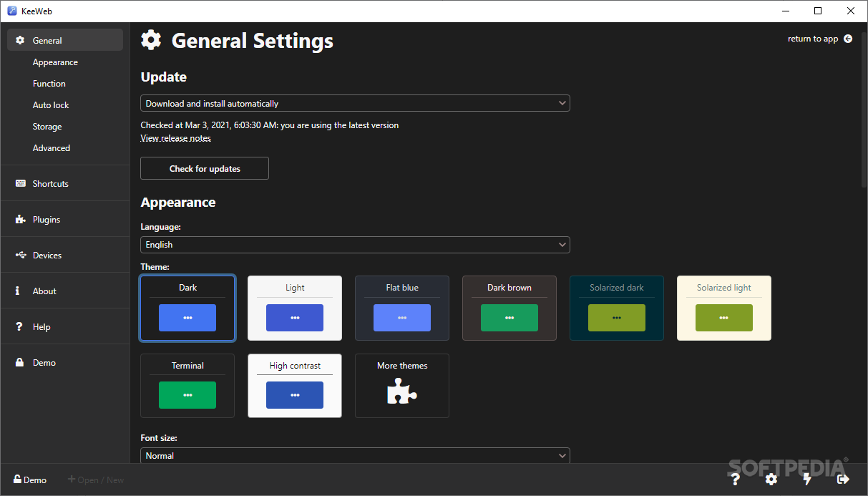
Task: Maximize the KeeWeb window
Action: [818, 11]
